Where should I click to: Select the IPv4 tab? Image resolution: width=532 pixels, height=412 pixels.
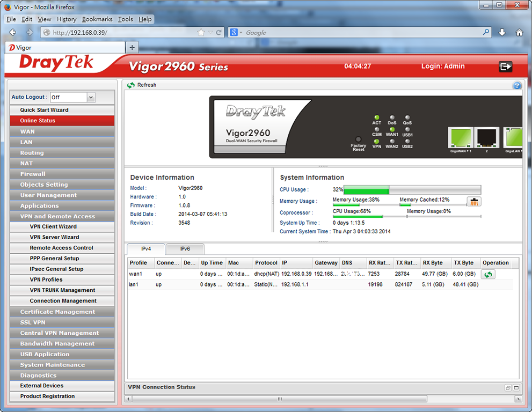tap(146, 249)
